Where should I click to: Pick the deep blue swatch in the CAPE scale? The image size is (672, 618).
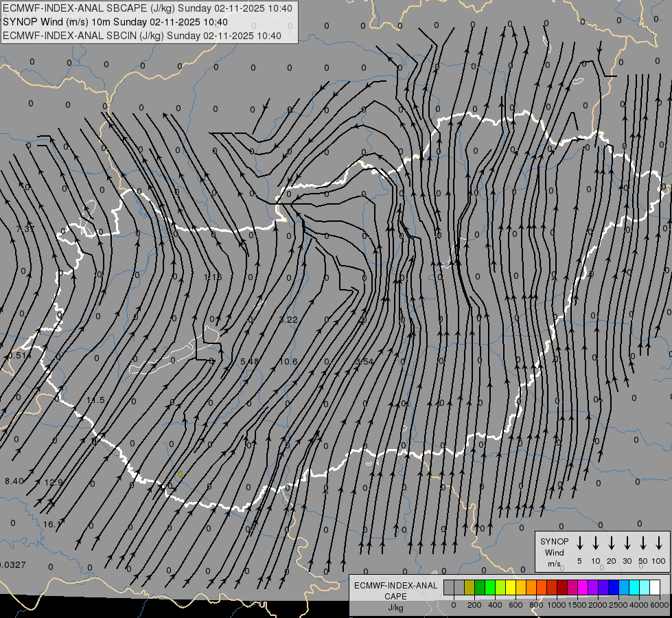click(614, 587)
